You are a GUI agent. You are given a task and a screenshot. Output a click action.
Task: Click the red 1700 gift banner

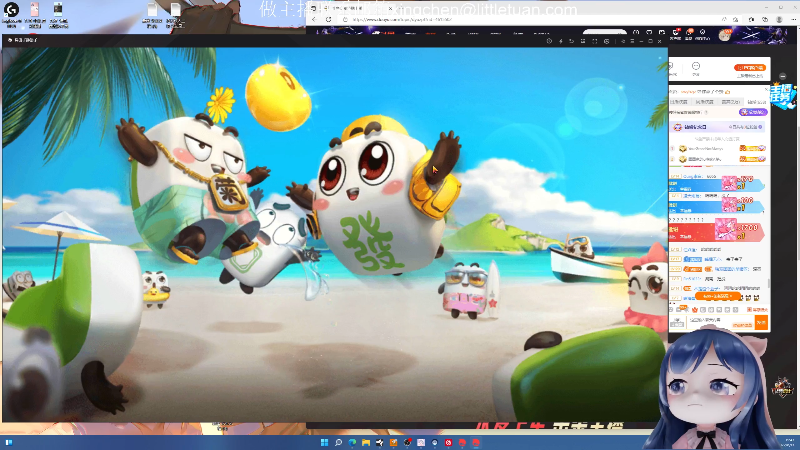pyautogui.click(x=717, y=231)
